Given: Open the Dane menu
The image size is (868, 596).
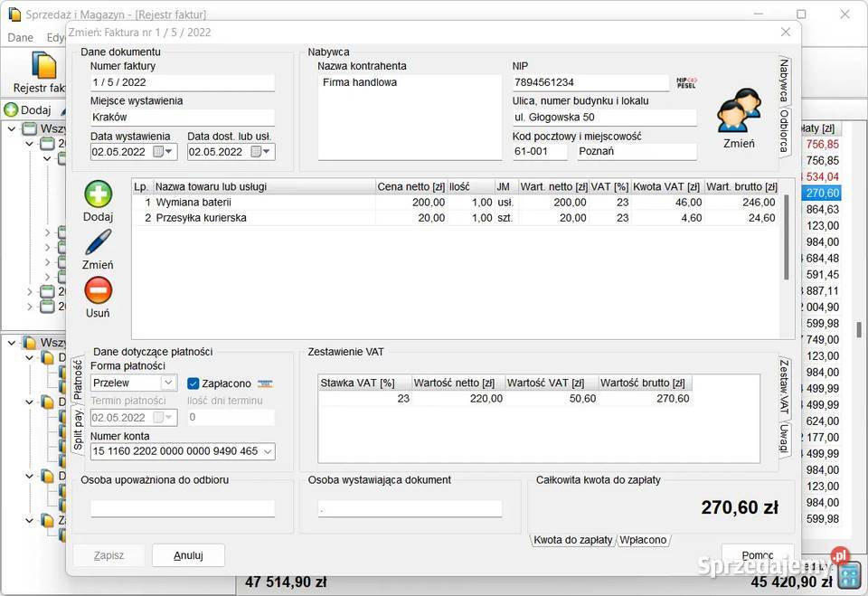Looking at the screenshot, I should point(20,38).
